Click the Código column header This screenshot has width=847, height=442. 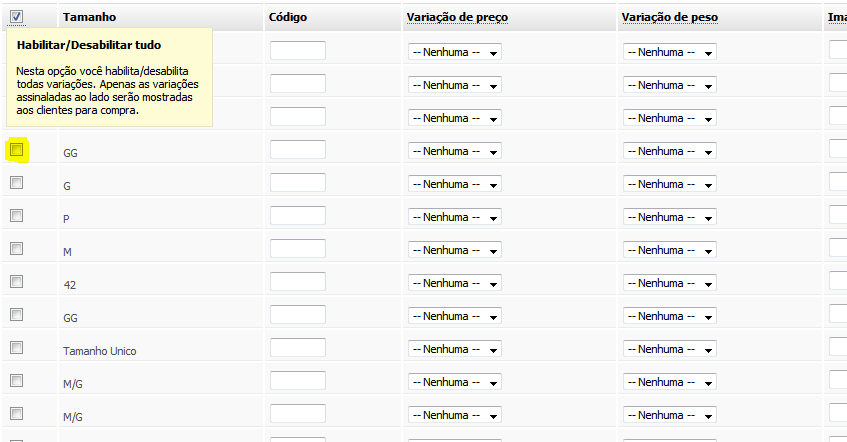[x=288, y=17]
